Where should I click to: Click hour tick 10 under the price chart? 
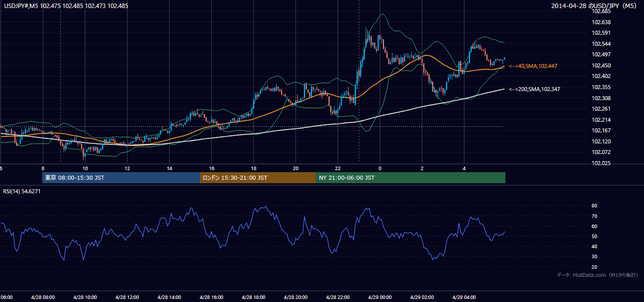click(85, 168)
